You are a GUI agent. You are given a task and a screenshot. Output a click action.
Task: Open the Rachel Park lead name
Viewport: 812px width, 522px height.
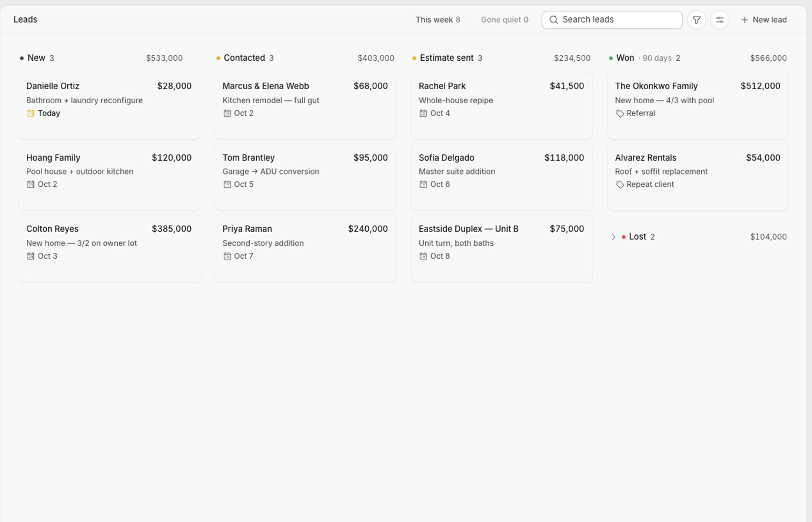442,86
